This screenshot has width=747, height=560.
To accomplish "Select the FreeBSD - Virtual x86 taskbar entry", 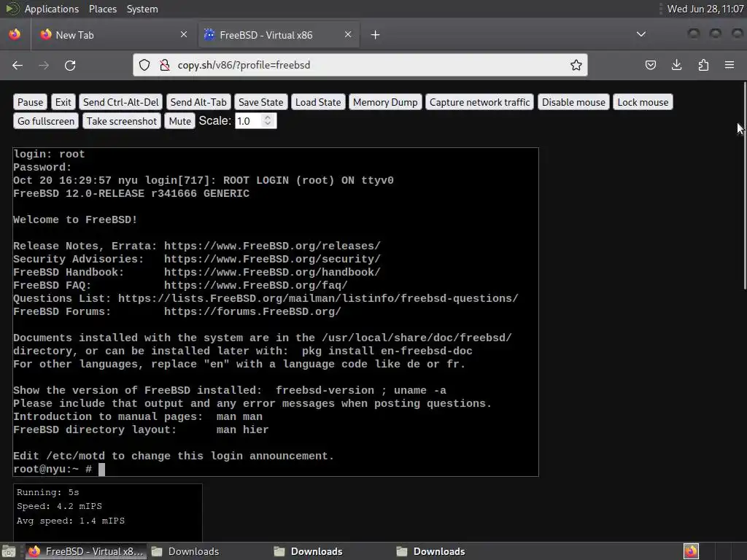I will point(85,551).
